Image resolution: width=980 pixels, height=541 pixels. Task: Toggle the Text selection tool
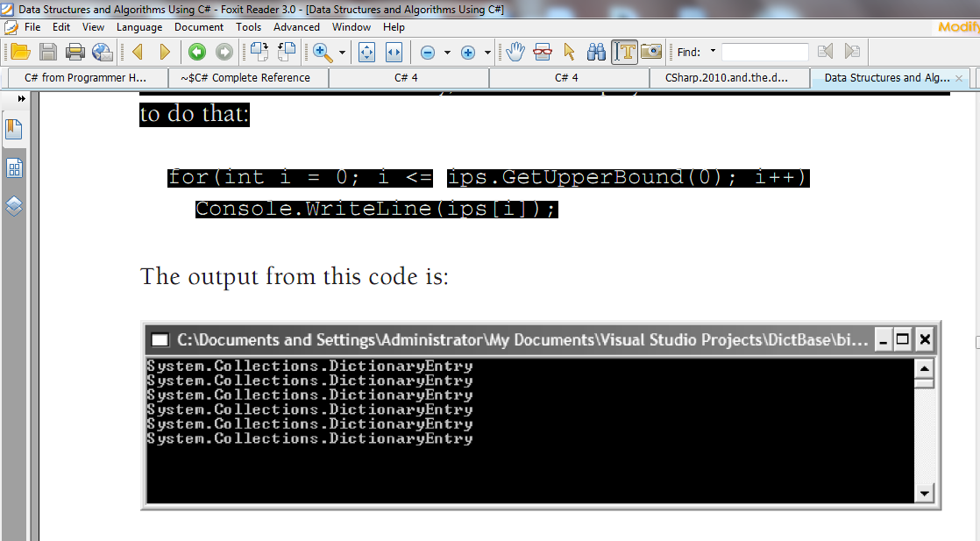point(625,53)
